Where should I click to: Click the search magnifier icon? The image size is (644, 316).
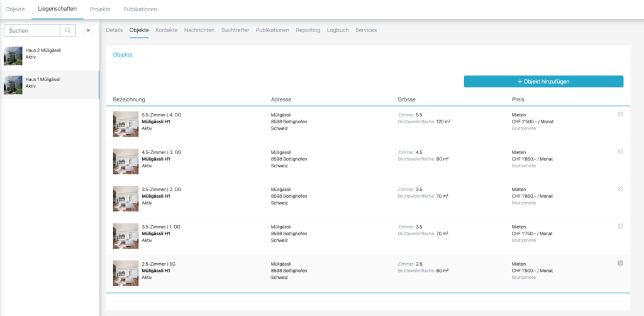[68, 30]
